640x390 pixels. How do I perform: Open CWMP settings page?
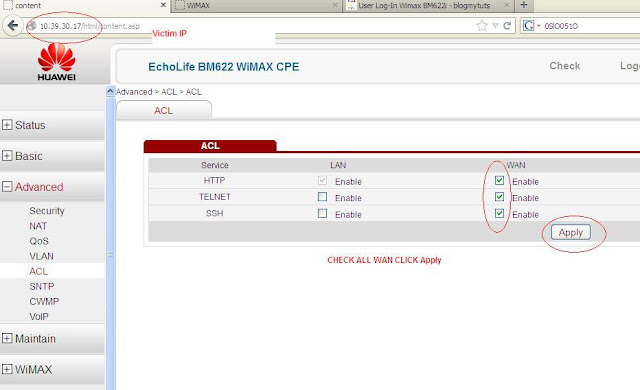coord(44,301)
